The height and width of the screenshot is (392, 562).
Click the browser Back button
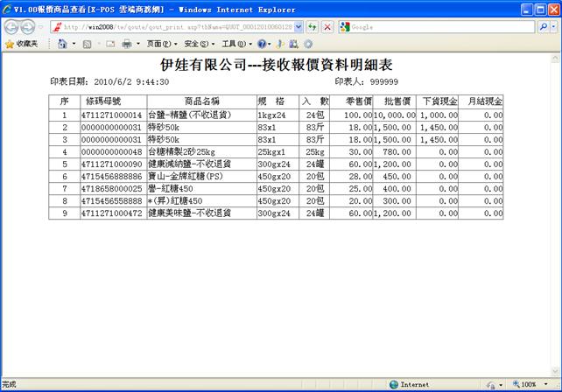pyautogui.click(x=12, y=27)
